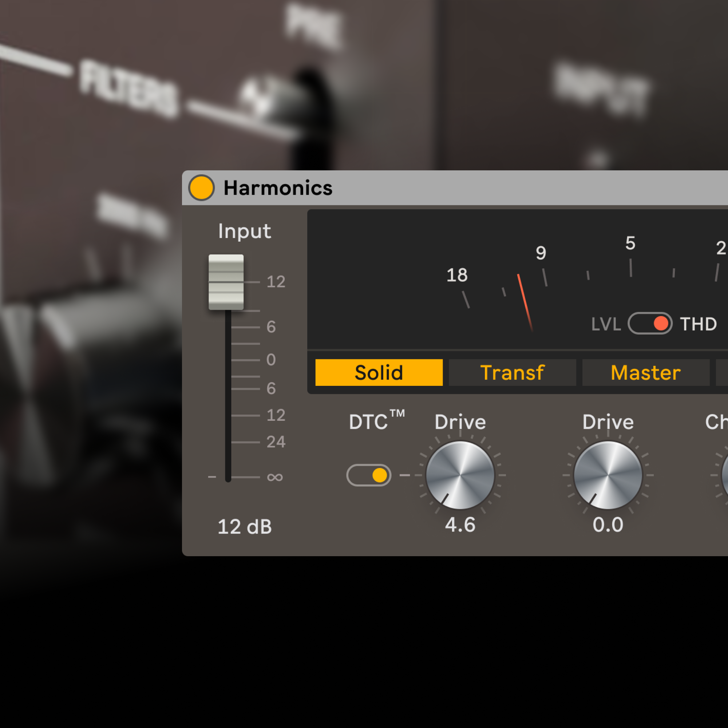The image size is (728, 728).
Task: Select the Solid mode tab
Action: [x=379, y=372]
